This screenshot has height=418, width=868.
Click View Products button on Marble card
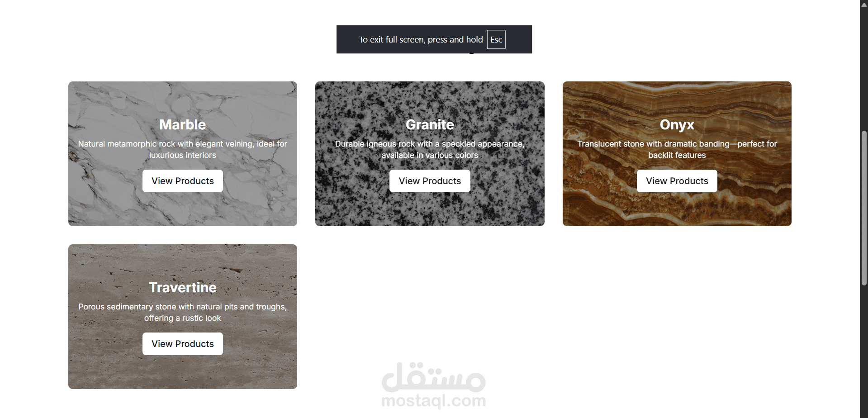point(182,181)
